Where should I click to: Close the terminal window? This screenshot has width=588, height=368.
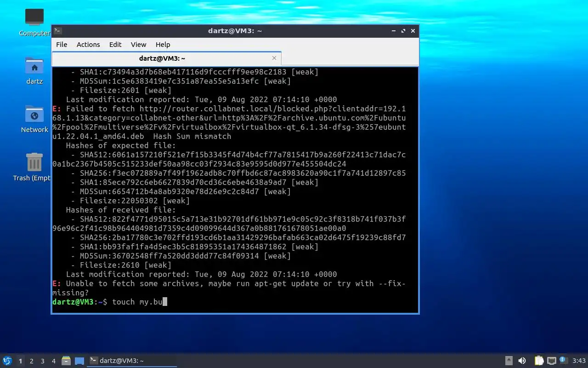click(413, 31)
